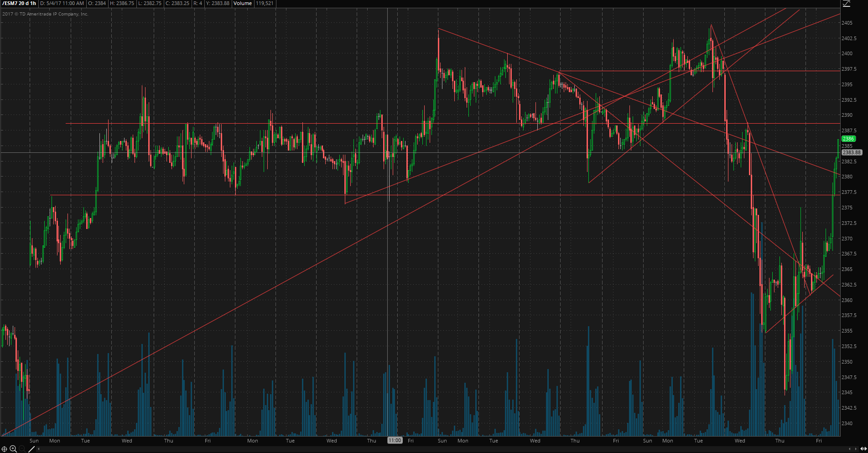Click the 2390 price axis label
This screenshot has height=453, width=868.
pos(847,115)
